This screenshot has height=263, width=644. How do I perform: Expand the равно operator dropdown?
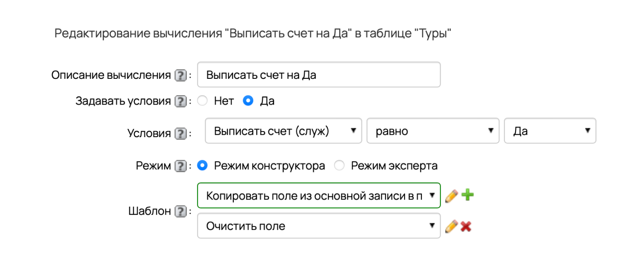tap(433, 131)
